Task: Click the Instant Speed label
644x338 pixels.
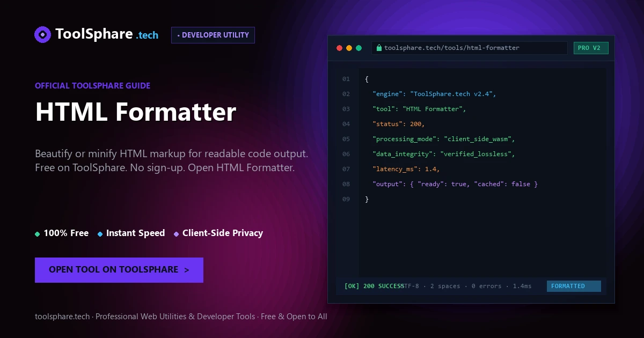Action: (135, 233)
